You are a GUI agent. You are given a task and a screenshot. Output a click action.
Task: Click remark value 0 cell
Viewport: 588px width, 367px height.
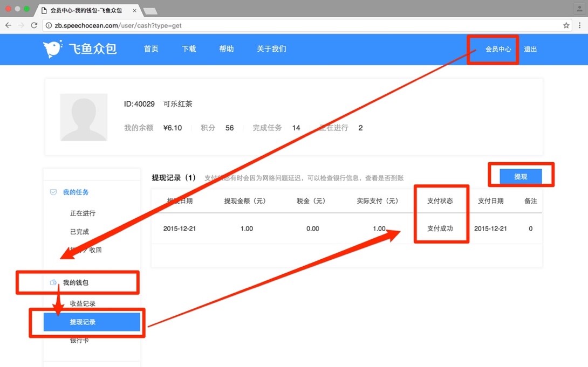click(x=531, y=228)
